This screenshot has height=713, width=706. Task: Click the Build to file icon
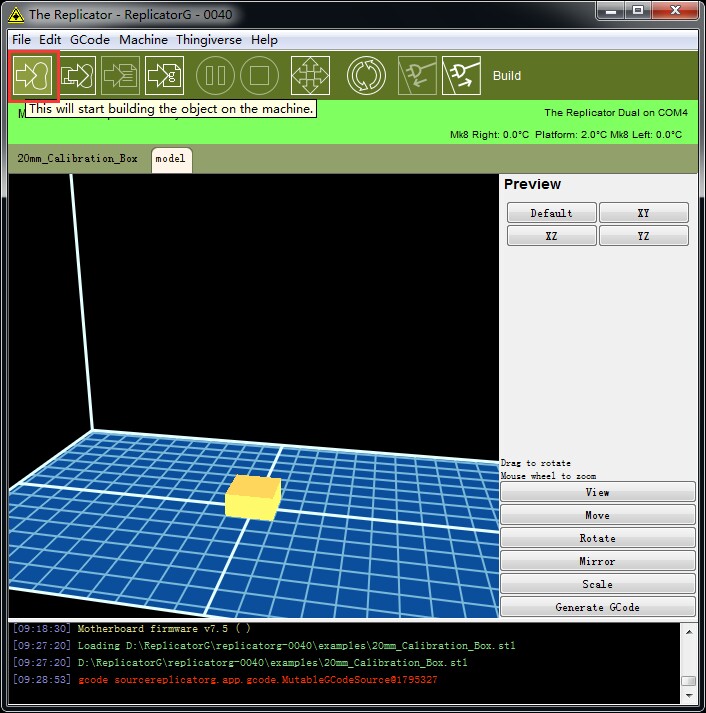point(77,75)
